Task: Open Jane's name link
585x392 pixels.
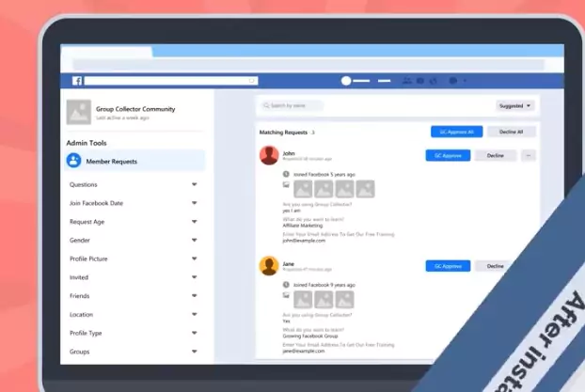Action: [289, 264]
